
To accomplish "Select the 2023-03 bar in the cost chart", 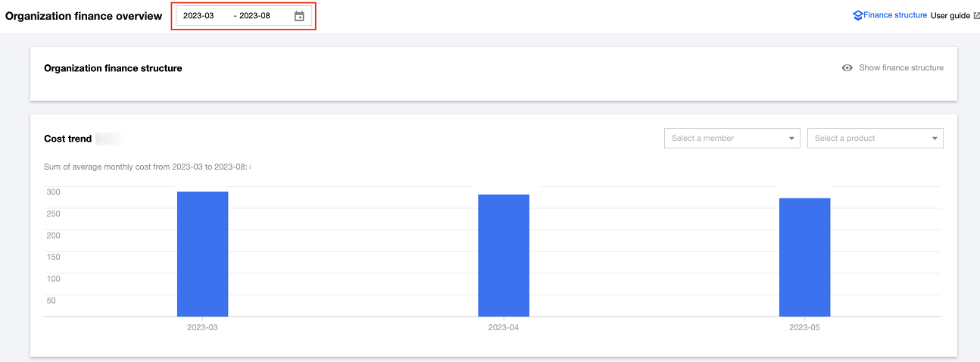I will click(202, 254).
